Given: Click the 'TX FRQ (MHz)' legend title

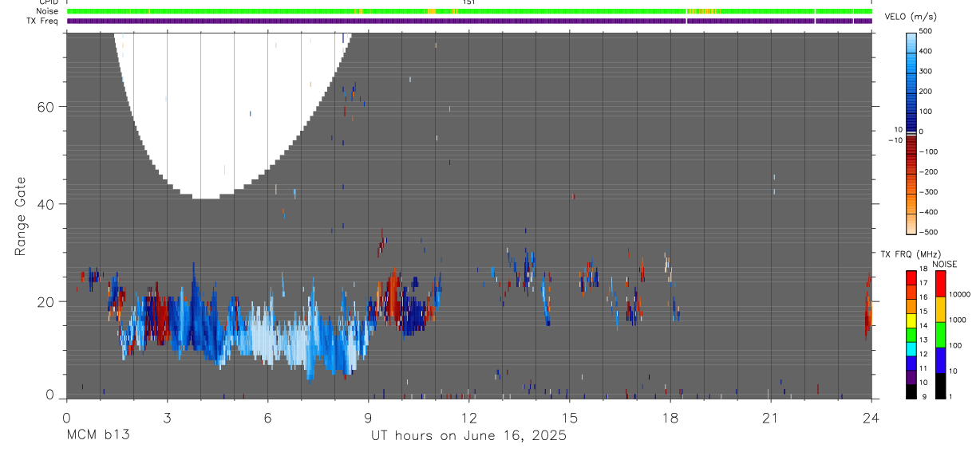Looking at the screenshot, I should pos(911,254).
